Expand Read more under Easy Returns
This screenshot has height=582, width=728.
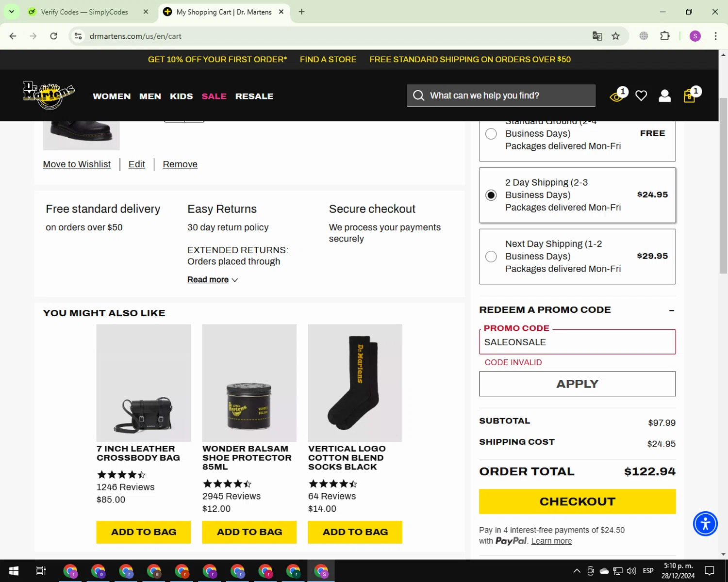click(213, 279)
